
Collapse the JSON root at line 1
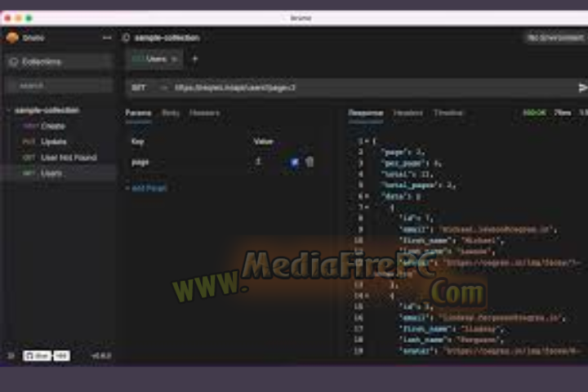click(x=367, y=141)
